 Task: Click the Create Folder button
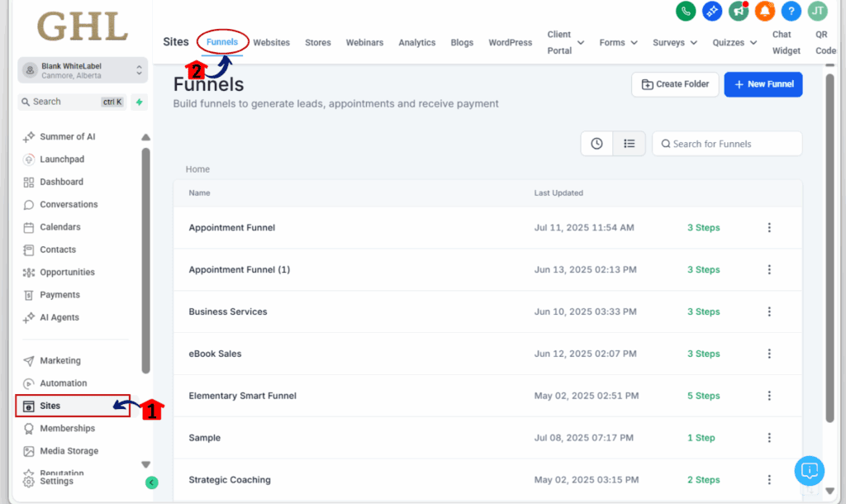click(x=675, y=84)
